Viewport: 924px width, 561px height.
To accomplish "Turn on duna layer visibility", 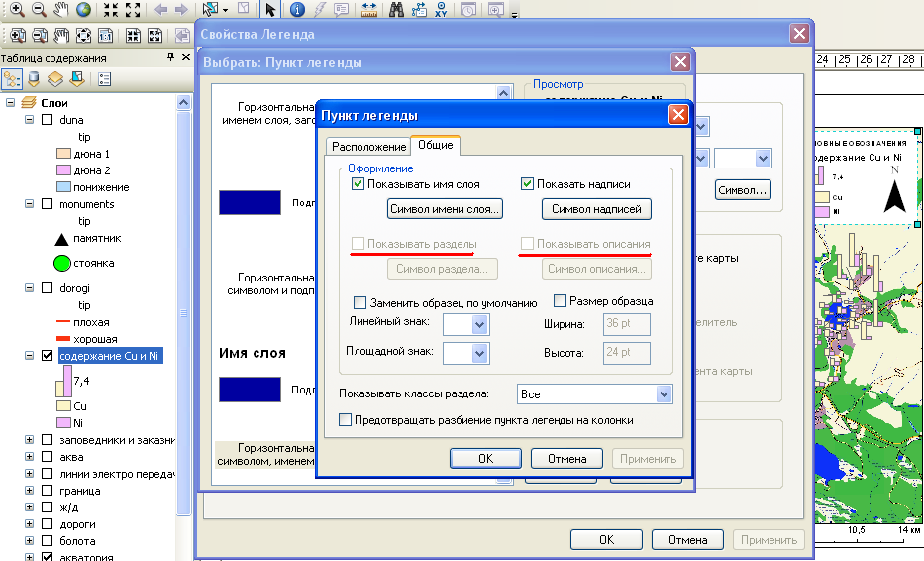I will click(48, 120).
